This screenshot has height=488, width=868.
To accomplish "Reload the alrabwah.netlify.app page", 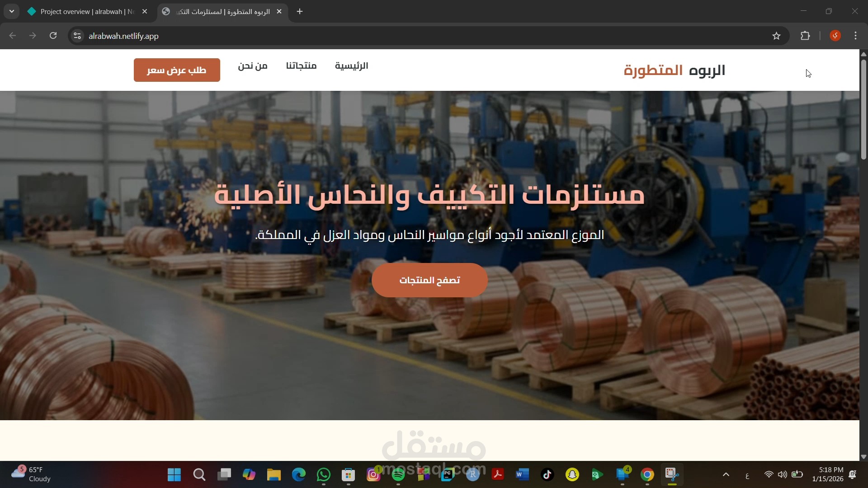I will pos(53,36).
